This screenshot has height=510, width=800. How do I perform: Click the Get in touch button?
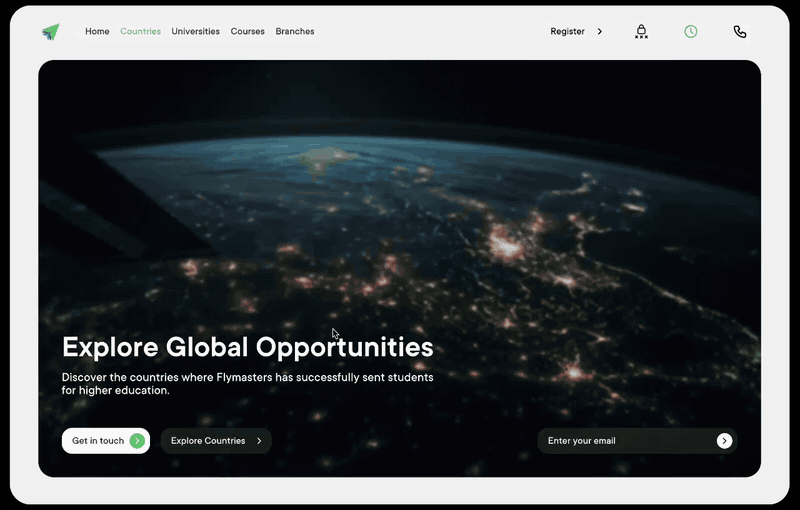click(106, 441)
